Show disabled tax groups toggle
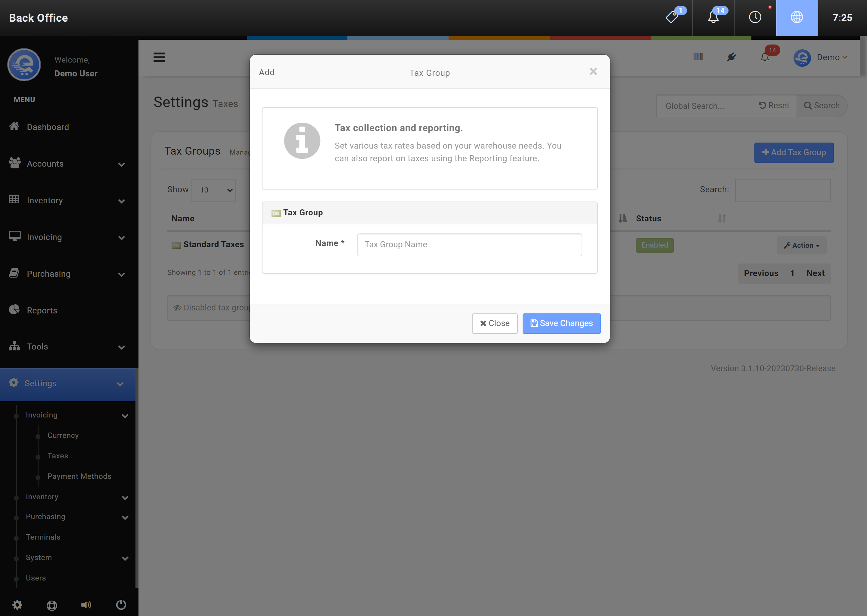The width and height of the screenshot is (867, 616). coord(211,308)
